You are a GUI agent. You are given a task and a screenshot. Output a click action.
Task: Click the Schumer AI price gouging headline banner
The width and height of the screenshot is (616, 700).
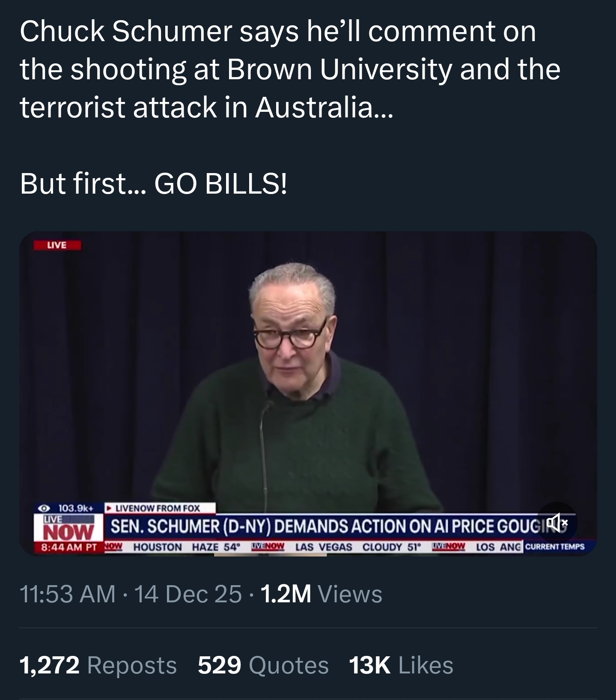point(321,526)
